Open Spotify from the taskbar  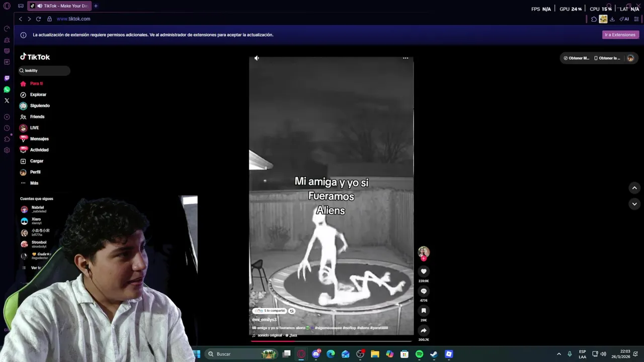point(419,354)
